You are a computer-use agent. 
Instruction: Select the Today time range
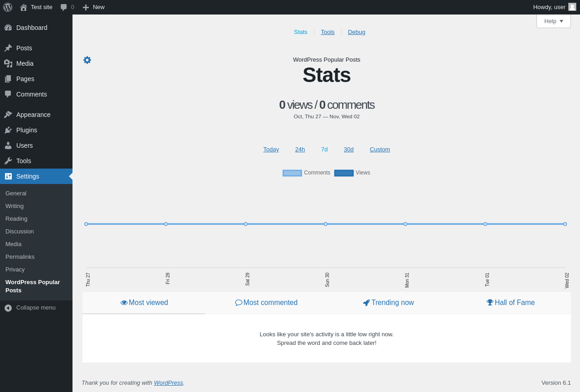pyautogui.click(x=271, y=150)
